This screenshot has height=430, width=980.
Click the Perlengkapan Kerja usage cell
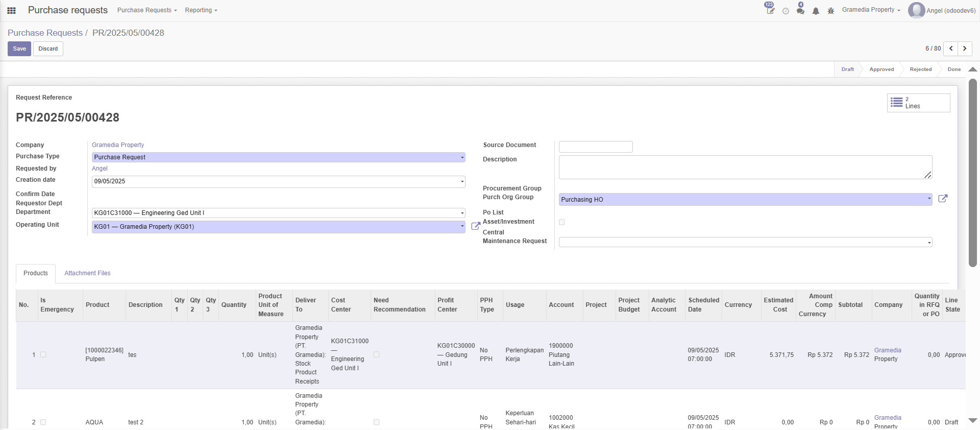click(524, 354)
